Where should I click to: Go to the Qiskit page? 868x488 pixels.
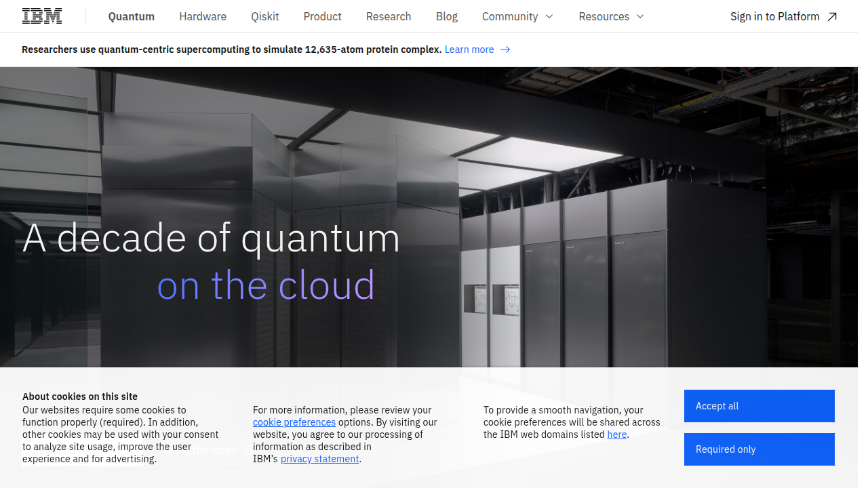pos(265,16)
